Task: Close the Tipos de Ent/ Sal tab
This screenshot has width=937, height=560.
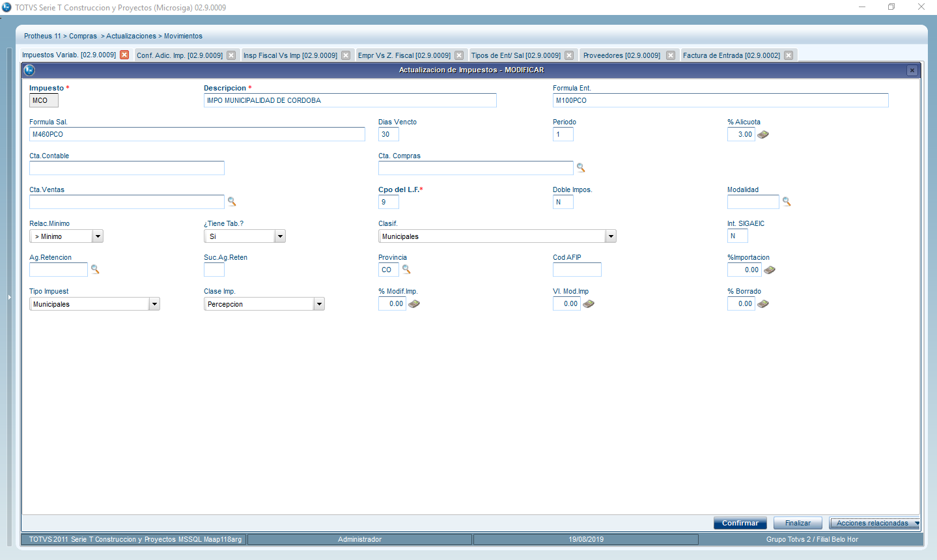Action: [x=569, y=55]
